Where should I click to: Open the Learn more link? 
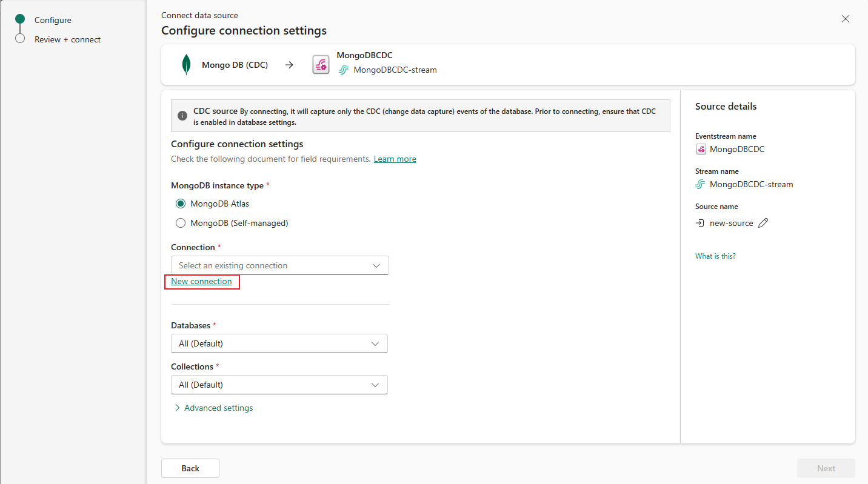tap(395, 159)
